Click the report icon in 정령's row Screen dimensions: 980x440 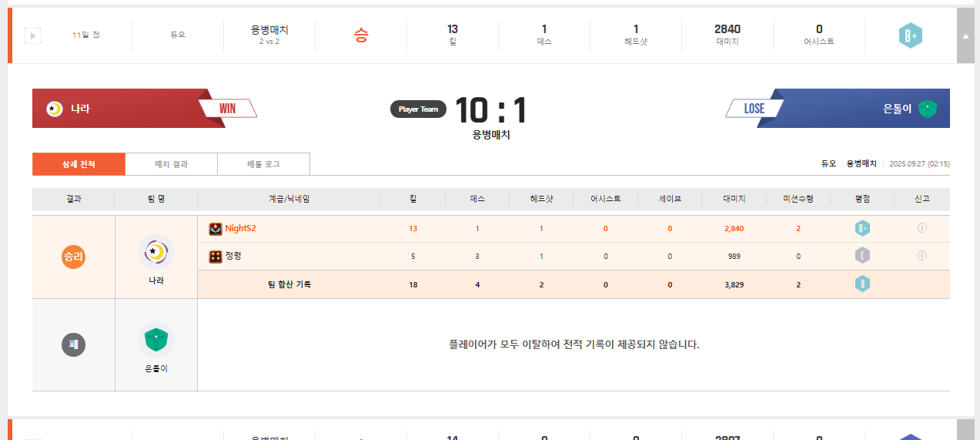pyautogui.click(x=921, y=256)
